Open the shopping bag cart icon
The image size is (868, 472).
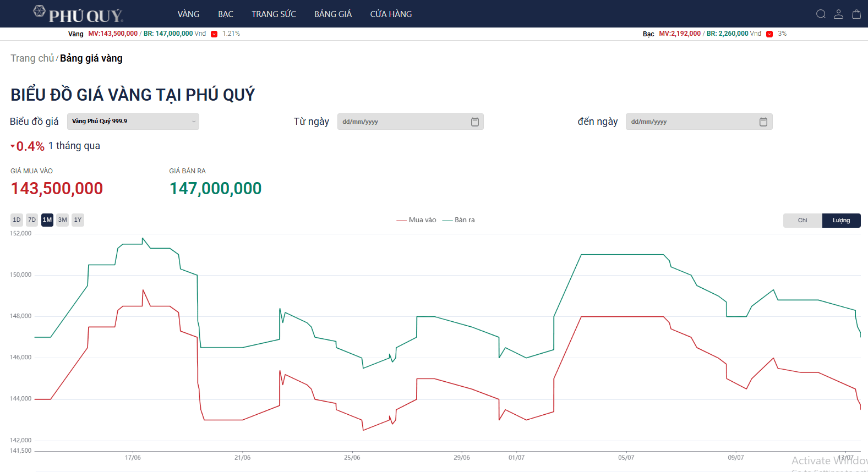tap(856, 14)
